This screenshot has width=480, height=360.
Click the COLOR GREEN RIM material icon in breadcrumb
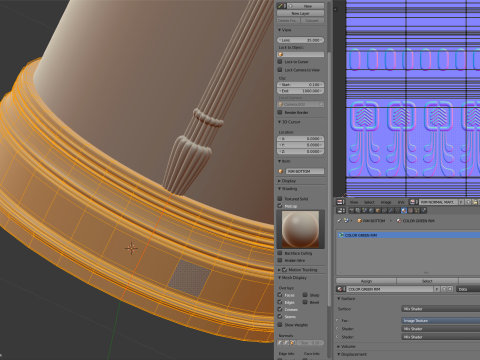pos(399,221)
